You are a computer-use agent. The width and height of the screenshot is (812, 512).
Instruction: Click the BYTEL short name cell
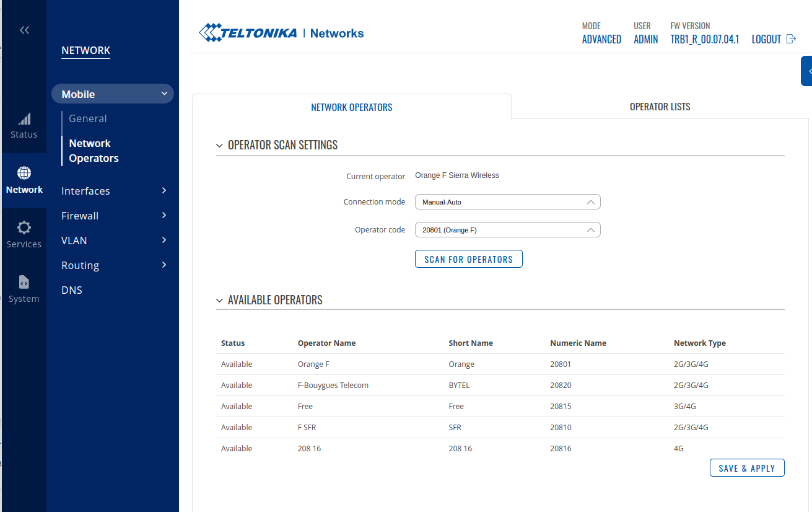(x=459, y=385)
